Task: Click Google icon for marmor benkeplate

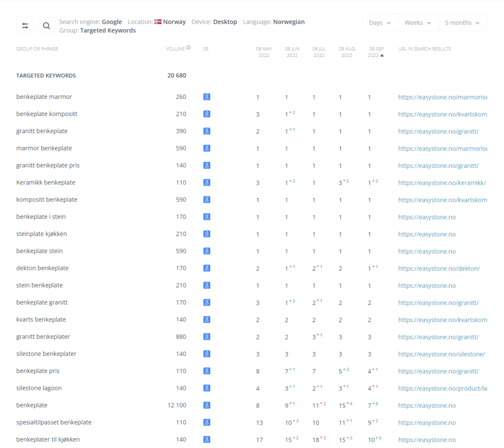Action: [207, 148]
